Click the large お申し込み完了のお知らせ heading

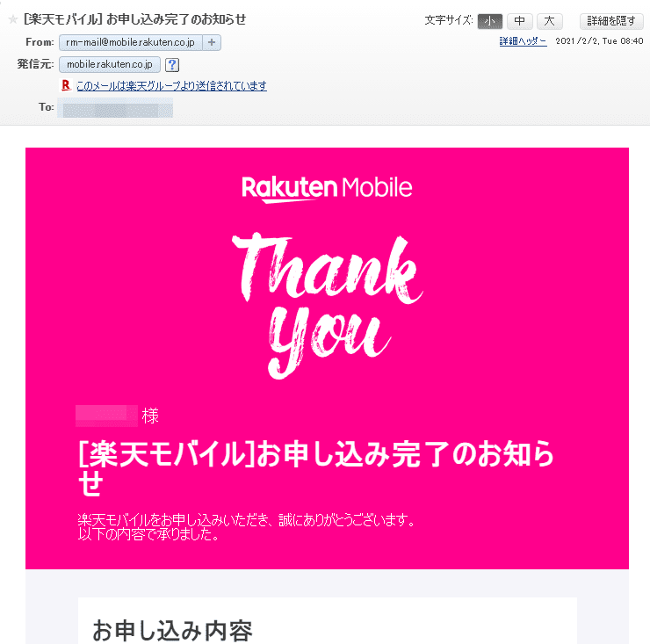click(x=316, y=467)
